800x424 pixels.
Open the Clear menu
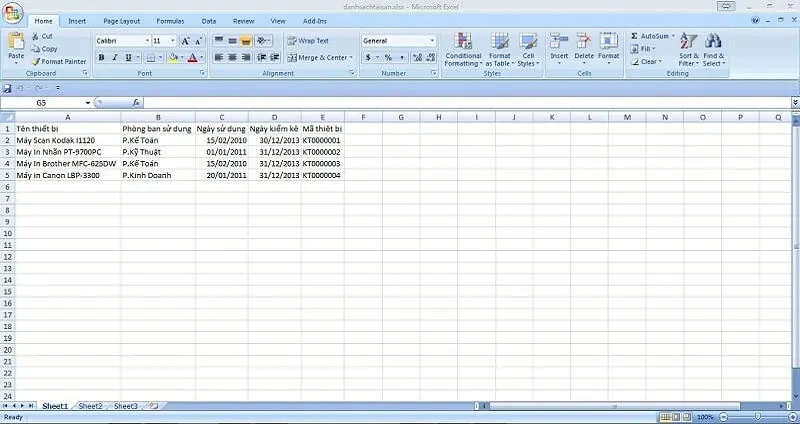646,62
